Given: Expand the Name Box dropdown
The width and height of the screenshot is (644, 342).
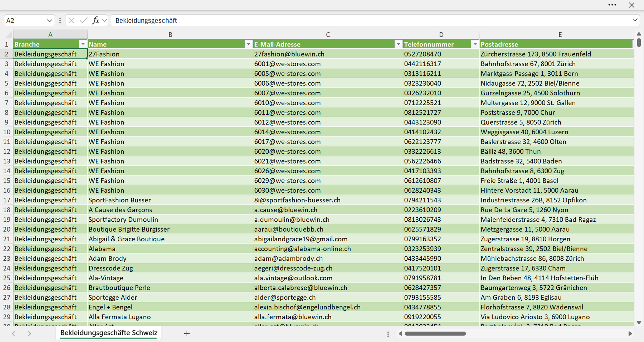Looking at the screenshot, I should tap(49, 21).
